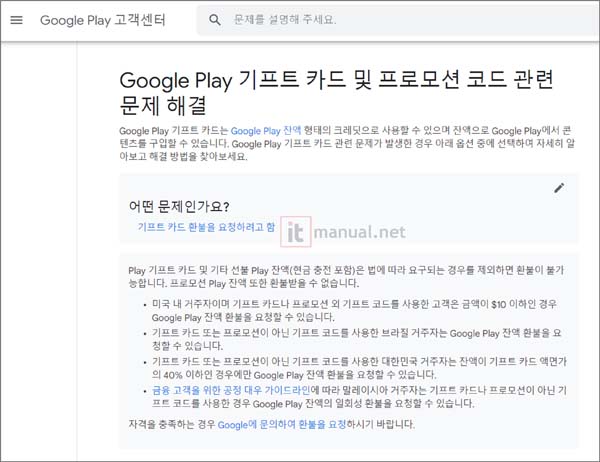This screenshot has height=462, width=600.
Task: Click the bullet mentioning '브라질 거주자는'
Action: [x=356, y=340]
